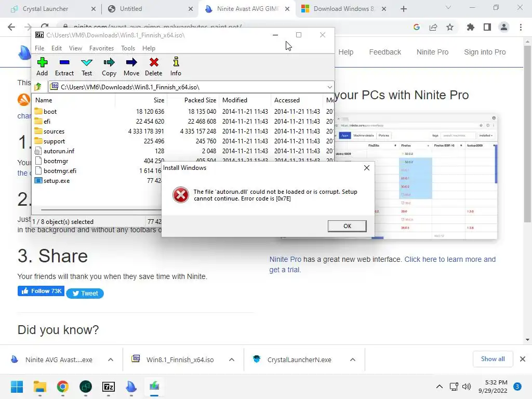The image size is (532, 399).
Task: Select the bootmgr.efi file
Action: pos(60,170)
